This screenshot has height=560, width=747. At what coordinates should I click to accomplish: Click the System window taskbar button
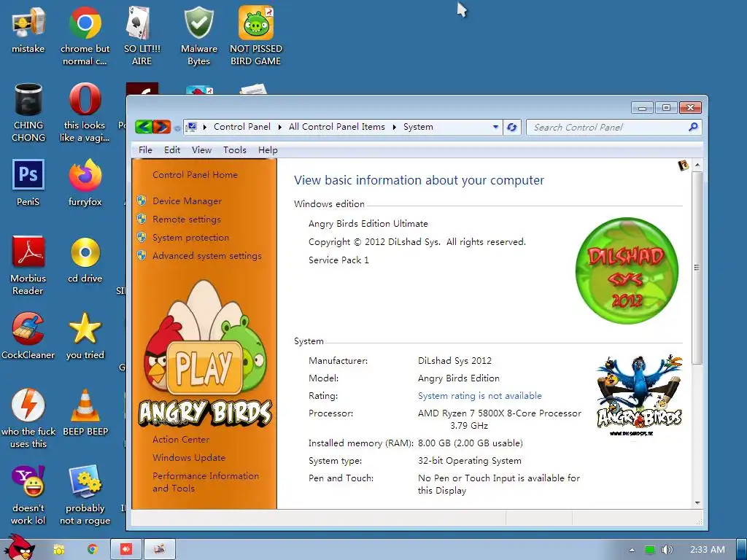(160, 550)
